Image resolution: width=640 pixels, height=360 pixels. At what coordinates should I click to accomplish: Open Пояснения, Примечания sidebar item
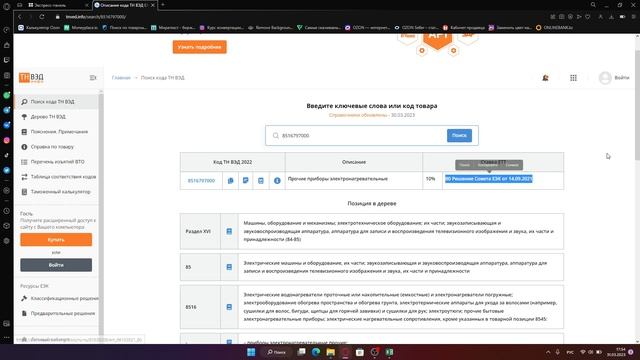56,132
